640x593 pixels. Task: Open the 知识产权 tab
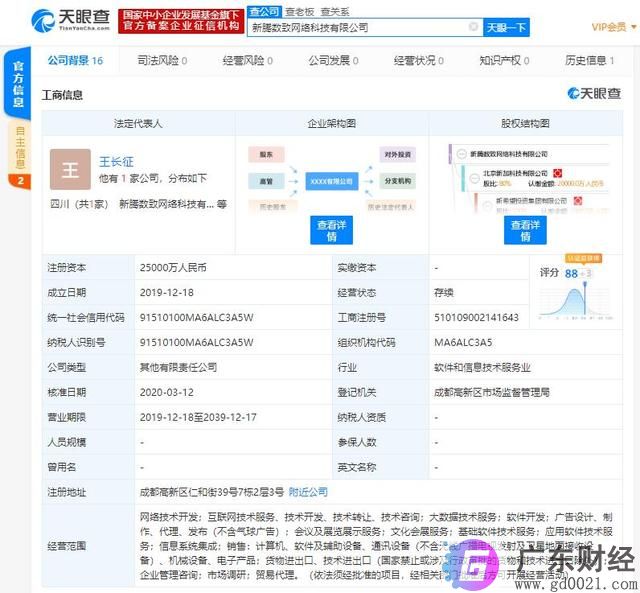504,61
